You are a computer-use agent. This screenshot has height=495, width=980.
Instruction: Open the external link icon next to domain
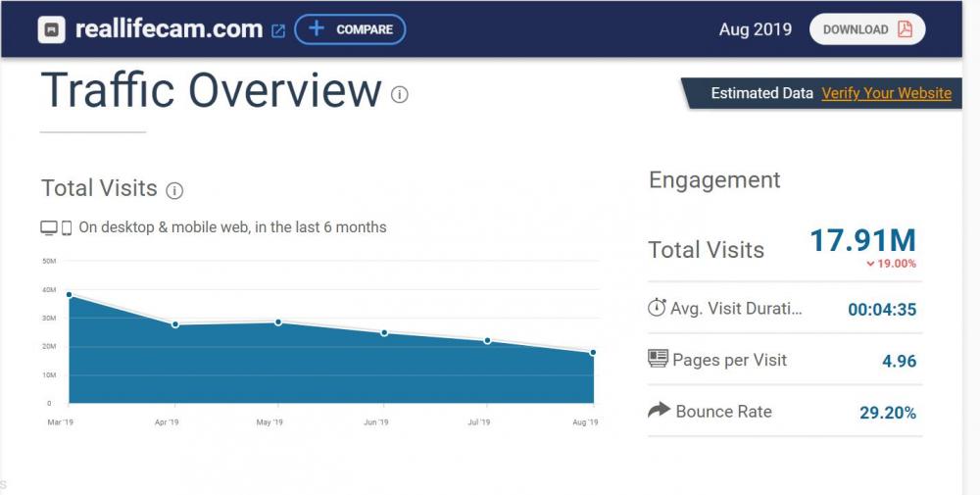(x=278, y=30)
